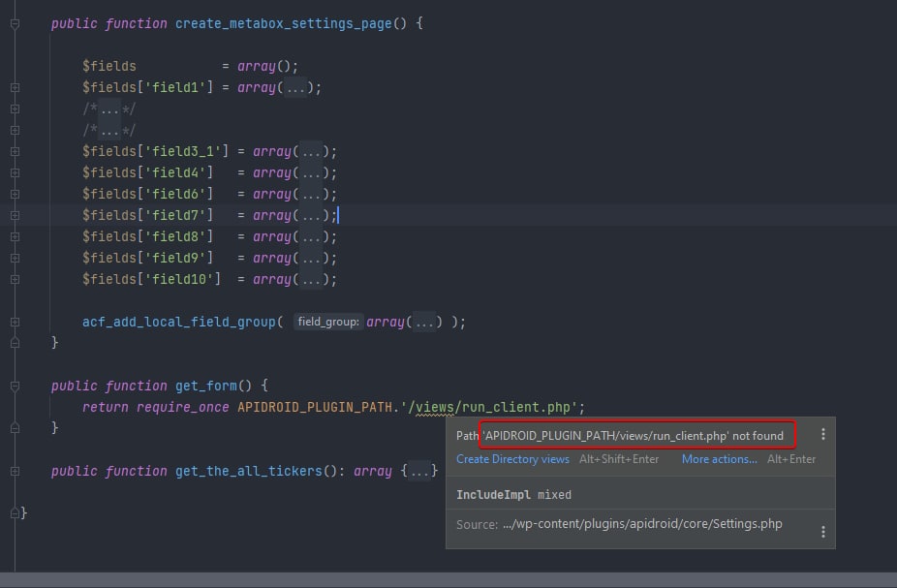Expand folded $fields['field7'] array
The height and width of the screenshot is (588, 897).
point(15,216)
